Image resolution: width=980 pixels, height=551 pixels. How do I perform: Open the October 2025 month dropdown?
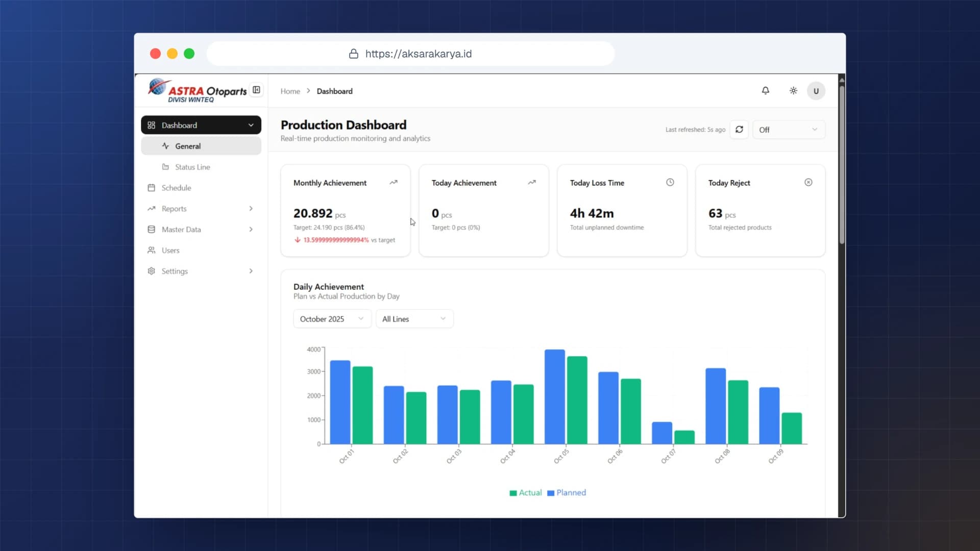332,319
